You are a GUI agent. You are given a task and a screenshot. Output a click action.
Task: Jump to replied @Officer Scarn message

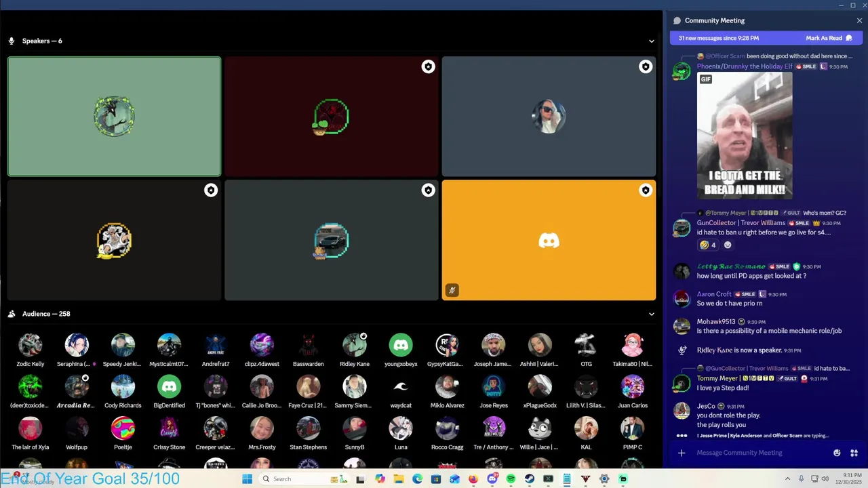[x=778, y=56]
